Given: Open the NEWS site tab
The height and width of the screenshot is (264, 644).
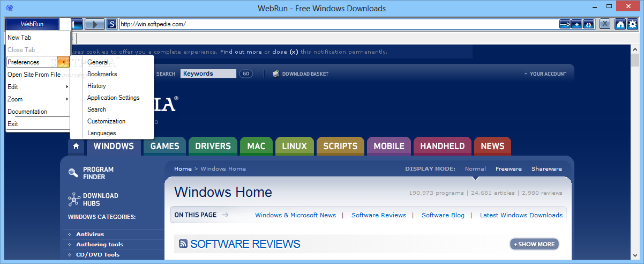Looking at the screenshot, I should point(492,146).
